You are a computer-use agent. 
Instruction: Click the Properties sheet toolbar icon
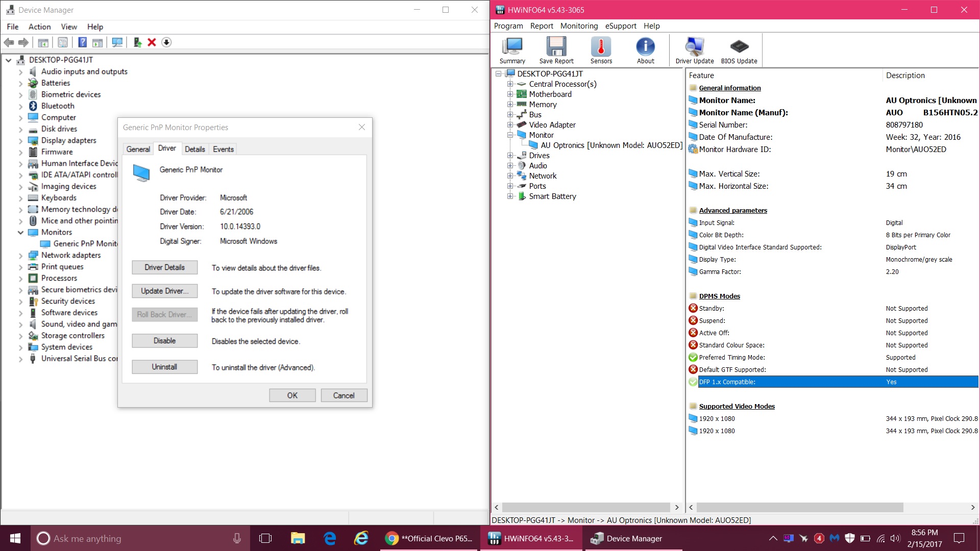point(63,42)
